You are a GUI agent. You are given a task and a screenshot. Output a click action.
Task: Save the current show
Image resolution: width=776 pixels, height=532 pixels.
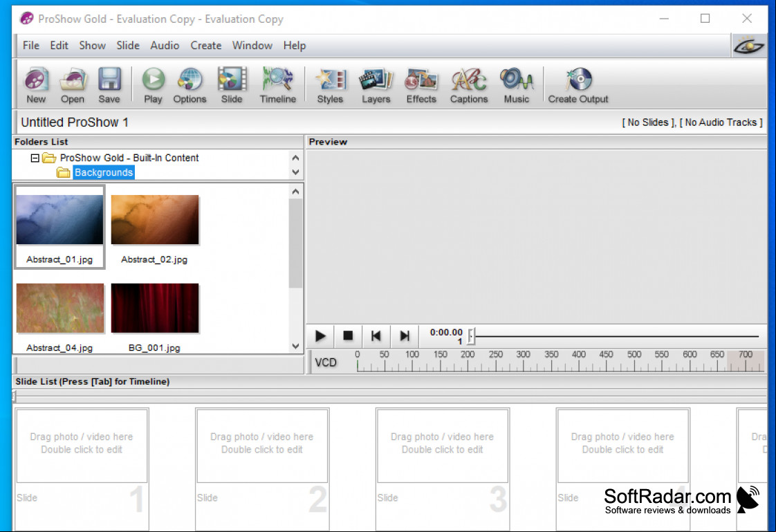[109, 85]
